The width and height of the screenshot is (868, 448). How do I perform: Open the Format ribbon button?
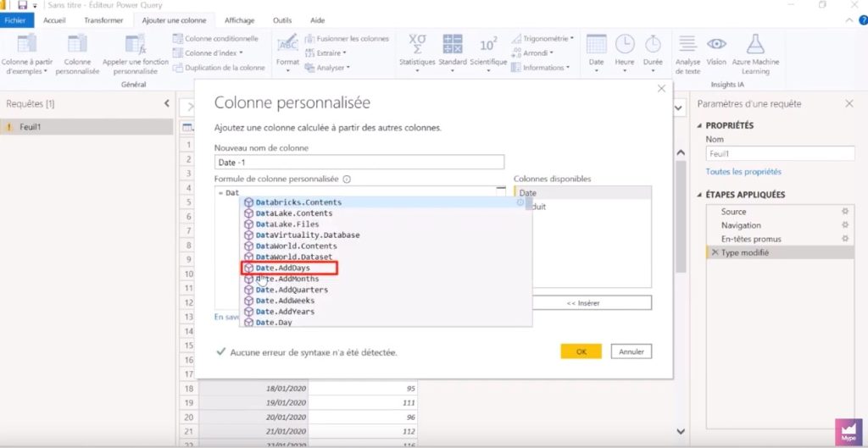click(288, 53)
